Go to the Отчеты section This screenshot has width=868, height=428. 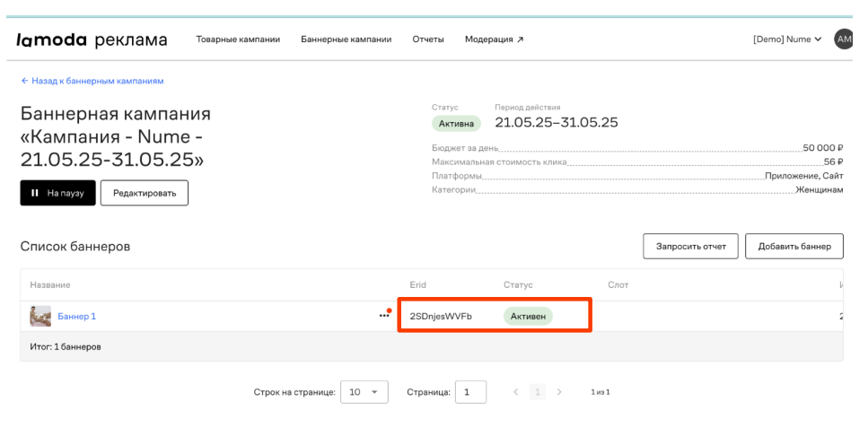click(428, 39)
